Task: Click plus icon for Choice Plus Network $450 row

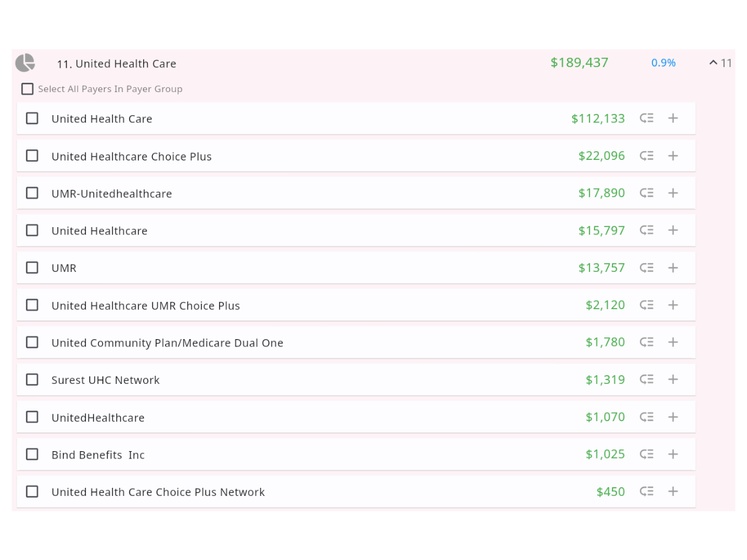Action: 673,492
